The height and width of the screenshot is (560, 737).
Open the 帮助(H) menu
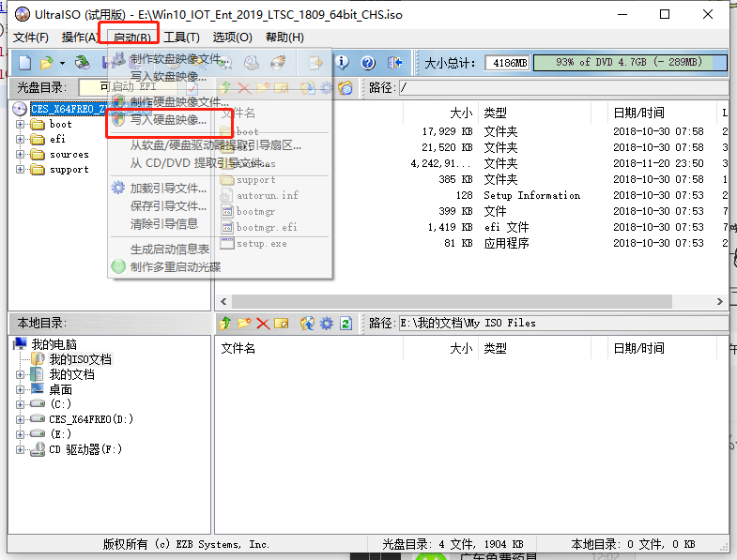click(284, 38)
